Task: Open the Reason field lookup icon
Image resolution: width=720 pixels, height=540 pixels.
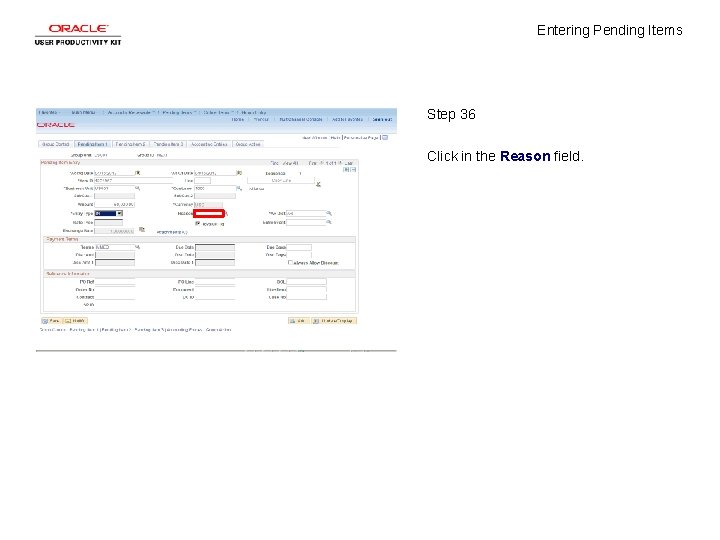Action: tap(227, 214)
